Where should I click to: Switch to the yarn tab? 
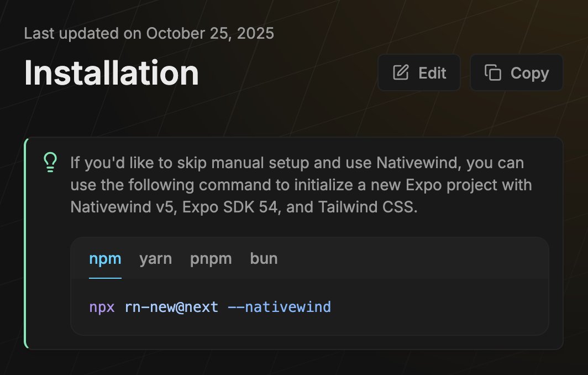pyautogui.click(x=155, y=259)
